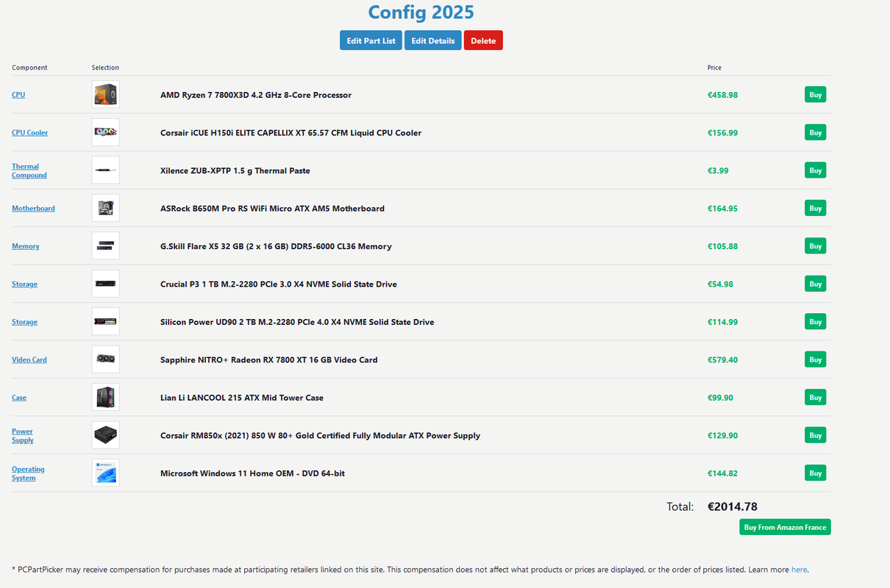This screenshot has height=588, width=890.
Task: Open the Storage link for Silicon Power UD90
Action: [x=24, y=322]
